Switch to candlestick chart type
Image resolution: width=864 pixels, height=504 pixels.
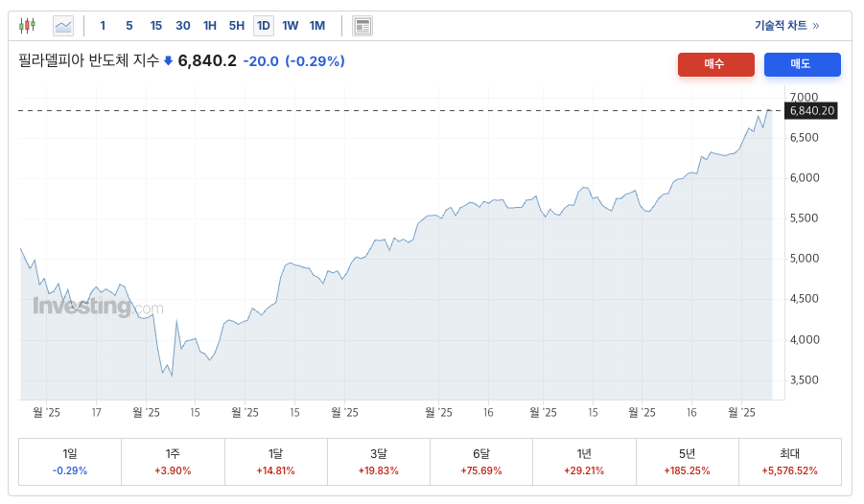click(27, 26)
